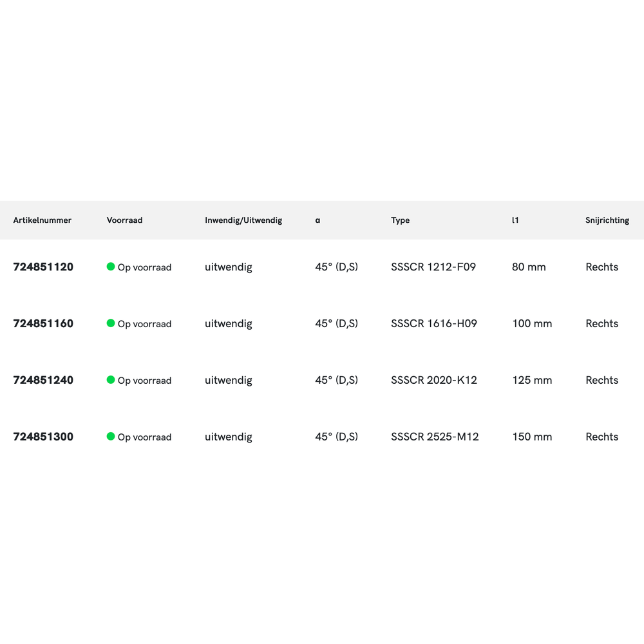Select article number 724851300
The width and height of the screenshot is (644, 644).
pyautogui.click(x=43, y=437)
